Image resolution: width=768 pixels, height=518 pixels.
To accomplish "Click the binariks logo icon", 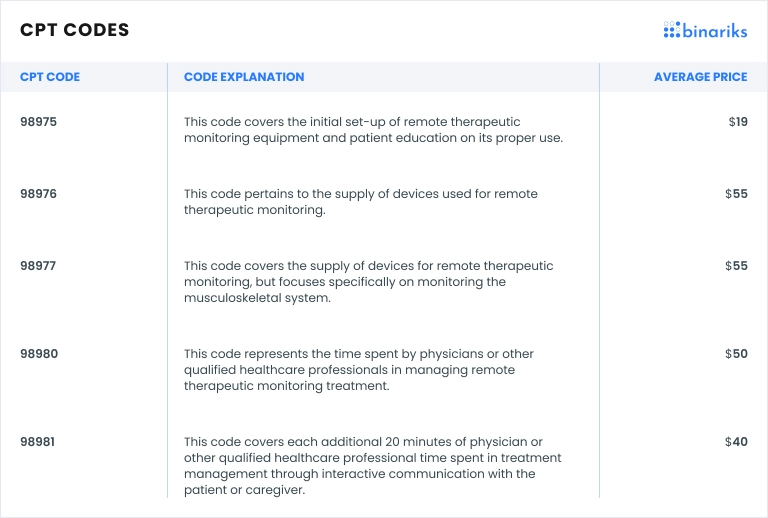I will pyautogui.click(x=672, y=30).
